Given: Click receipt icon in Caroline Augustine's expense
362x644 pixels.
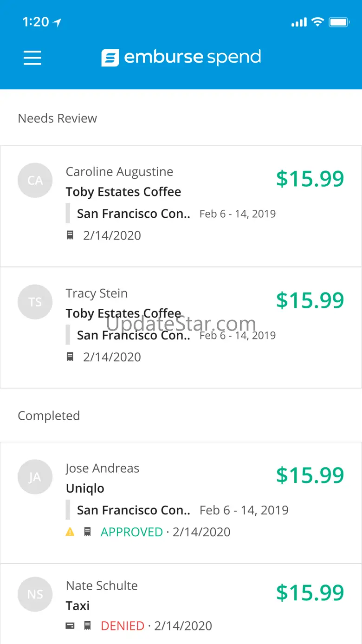Looking at the screenshot, I should coord(70,235).
